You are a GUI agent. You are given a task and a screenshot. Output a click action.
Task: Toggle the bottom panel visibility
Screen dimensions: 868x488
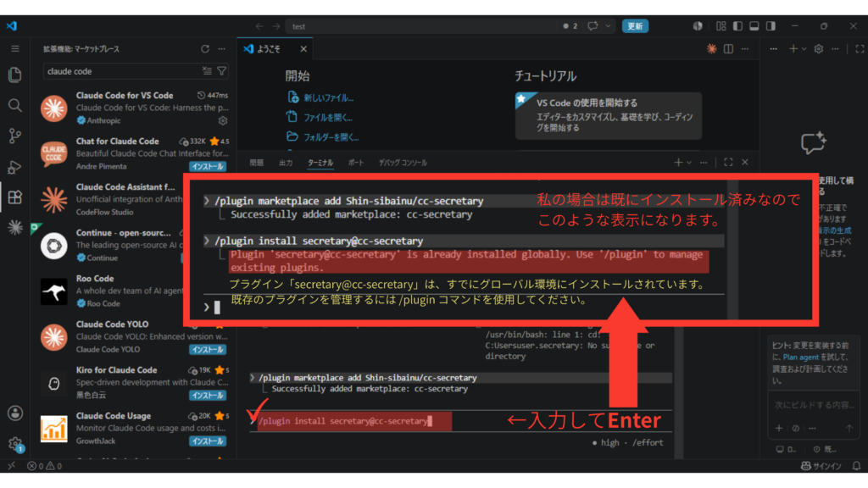click(754, 26)
